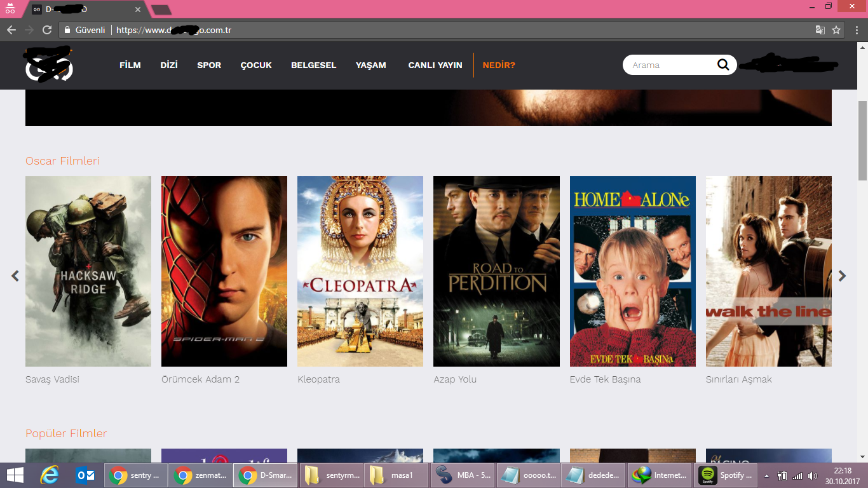The height and width of the screenshot is (488, 868).
Task: Click the Sınırları Aşmak title link
Action: (x=738, y=379)
